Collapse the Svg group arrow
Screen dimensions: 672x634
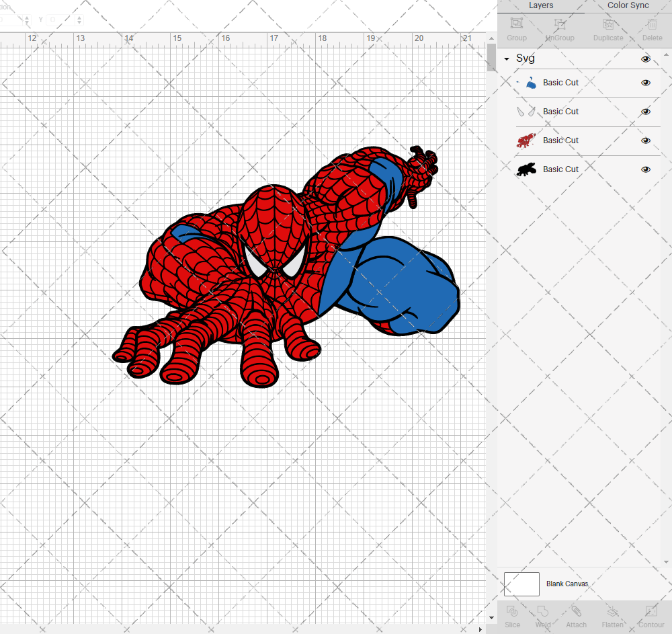pyautogui.click(x=507, y=58)
